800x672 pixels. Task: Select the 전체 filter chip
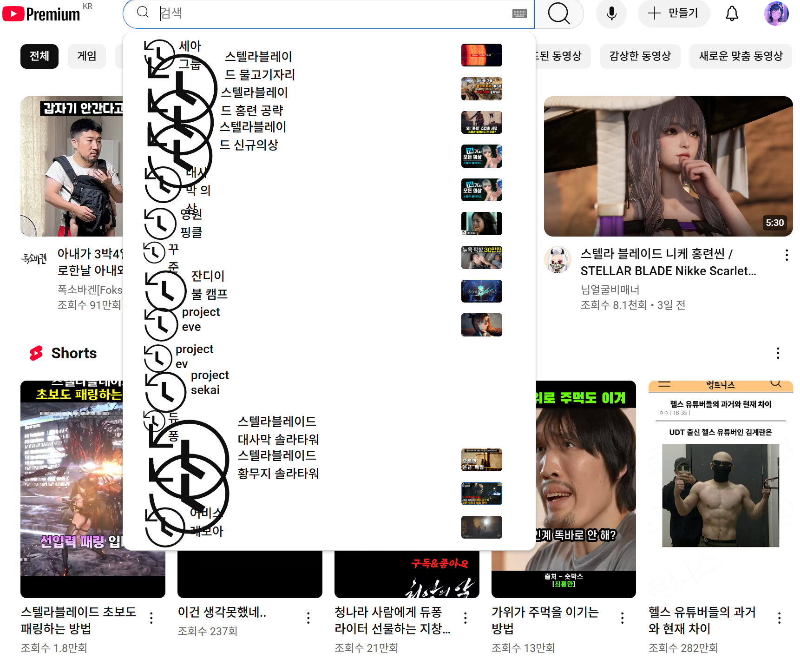tap(39, 56)
